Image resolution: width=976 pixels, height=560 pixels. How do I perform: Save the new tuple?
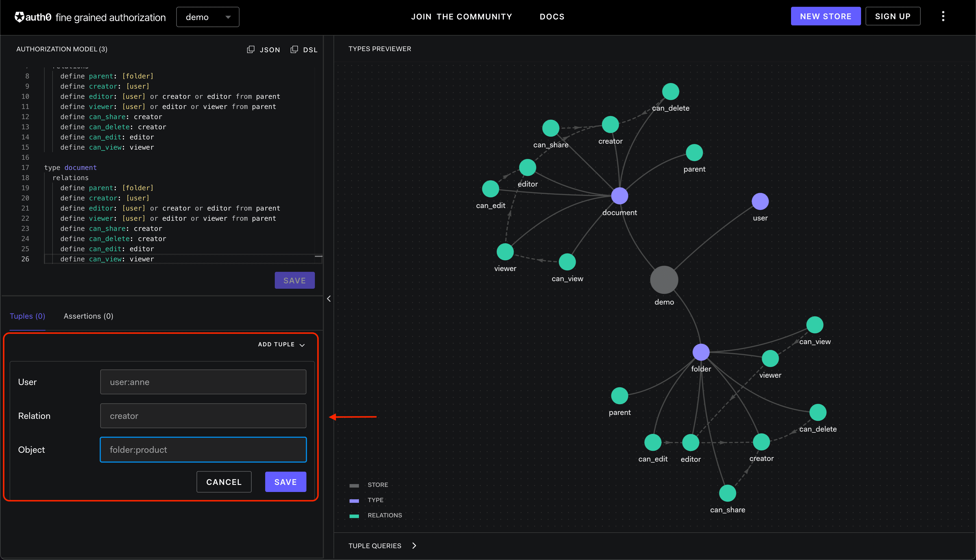click(286, 482)
